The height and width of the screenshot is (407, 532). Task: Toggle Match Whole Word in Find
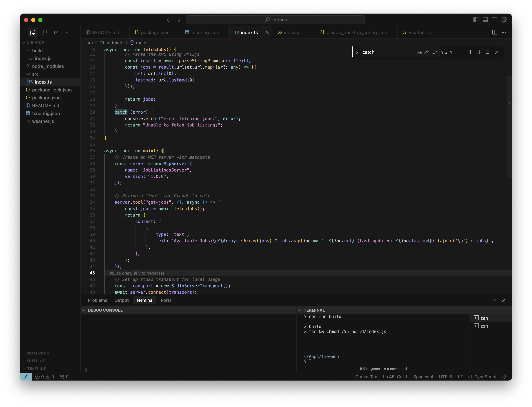[427, 52]
